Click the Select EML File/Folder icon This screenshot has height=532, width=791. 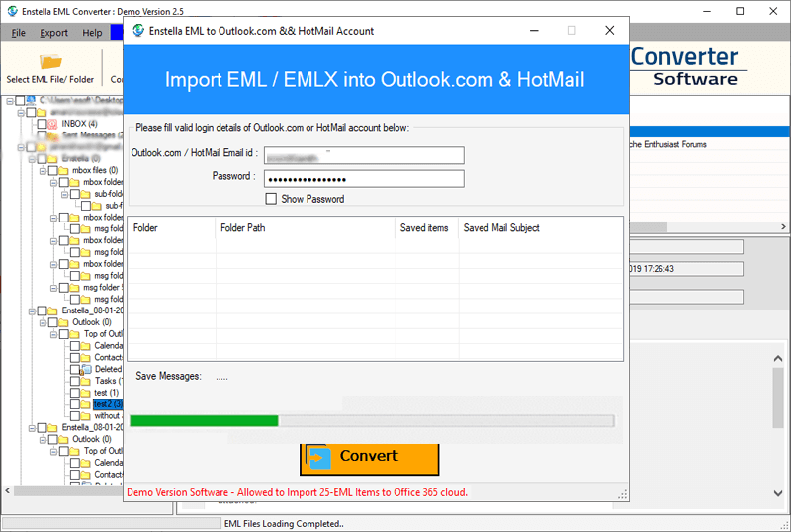[x=50, y=62]
